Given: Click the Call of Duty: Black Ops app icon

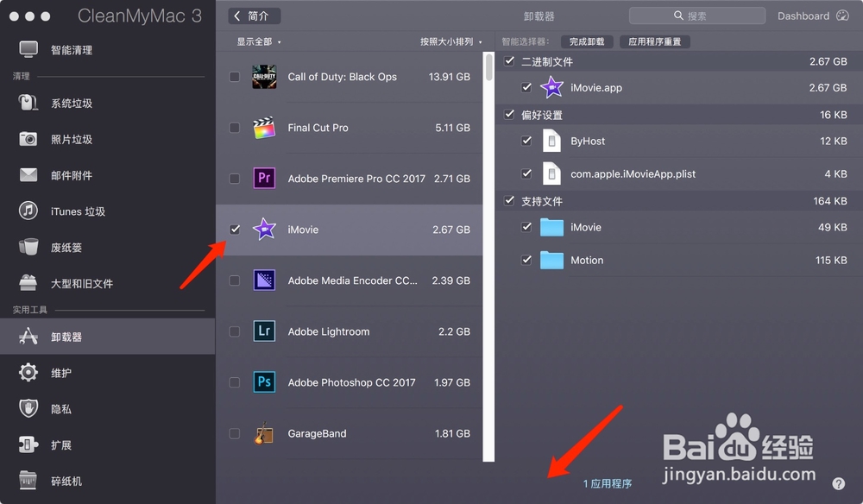Looking at the screenshot, I should coord(264,77).
